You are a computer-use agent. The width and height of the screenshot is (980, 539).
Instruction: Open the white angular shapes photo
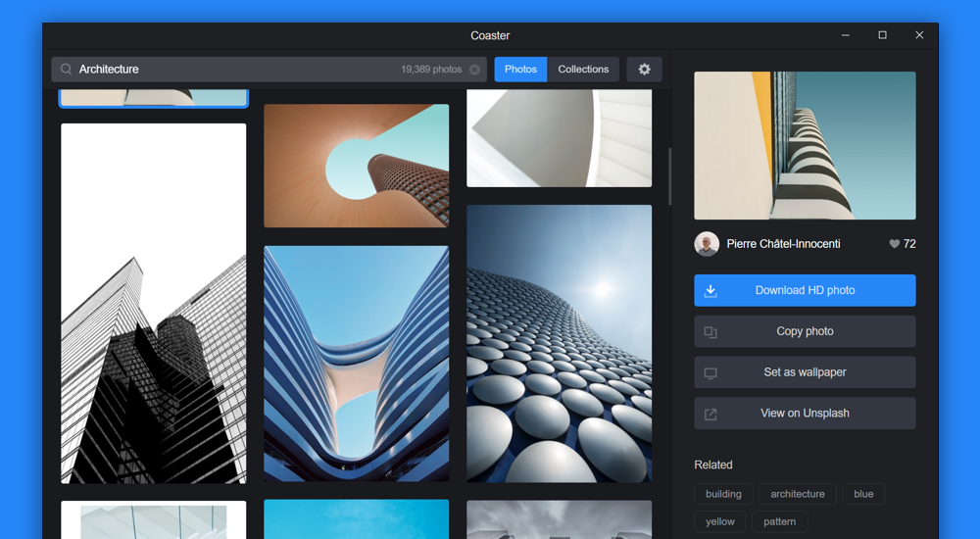(560, 138)
